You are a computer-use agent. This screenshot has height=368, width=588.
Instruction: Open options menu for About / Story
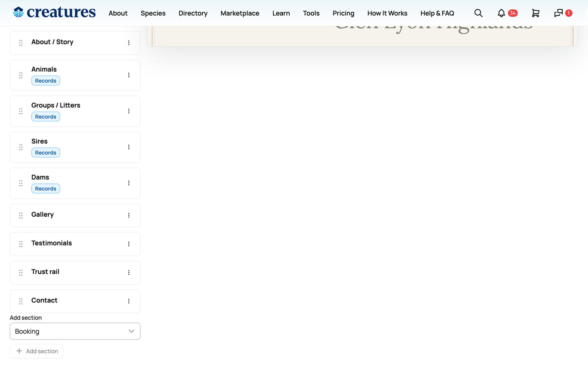point(129,43)
